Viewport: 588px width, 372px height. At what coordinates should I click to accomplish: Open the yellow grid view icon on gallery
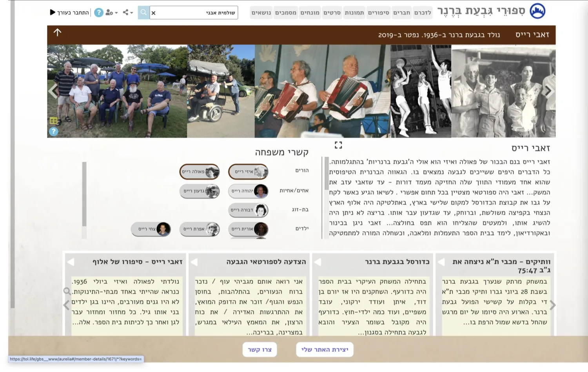[x=54, y=121]
